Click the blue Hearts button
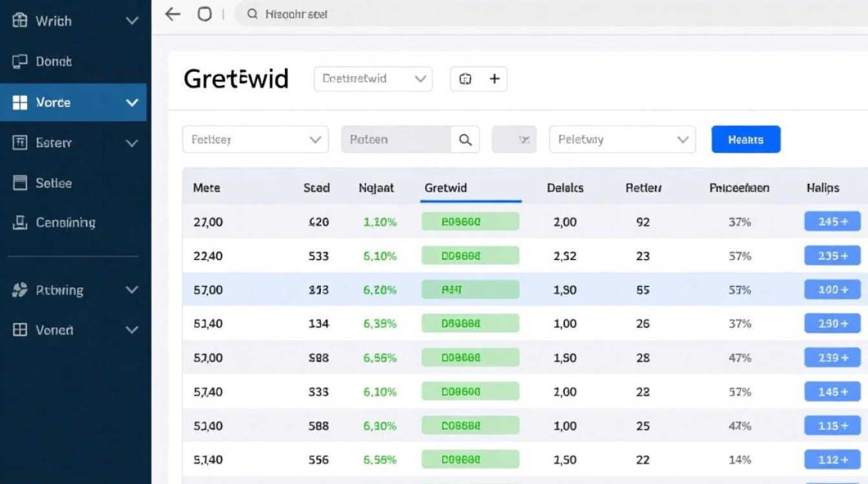Image resolution: width=868 pixels, height=484 pixels. [x=745, y=139]
